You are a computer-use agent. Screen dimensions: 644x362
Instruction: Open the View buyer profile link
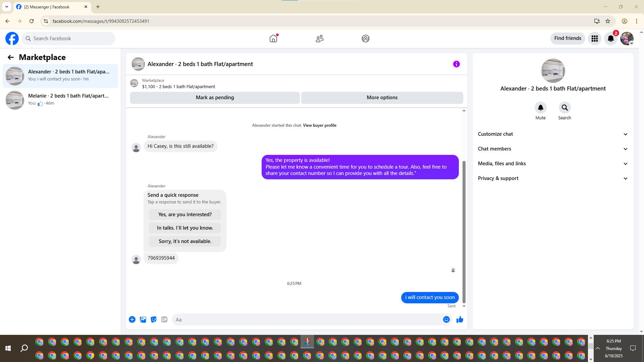coord(320,125)
